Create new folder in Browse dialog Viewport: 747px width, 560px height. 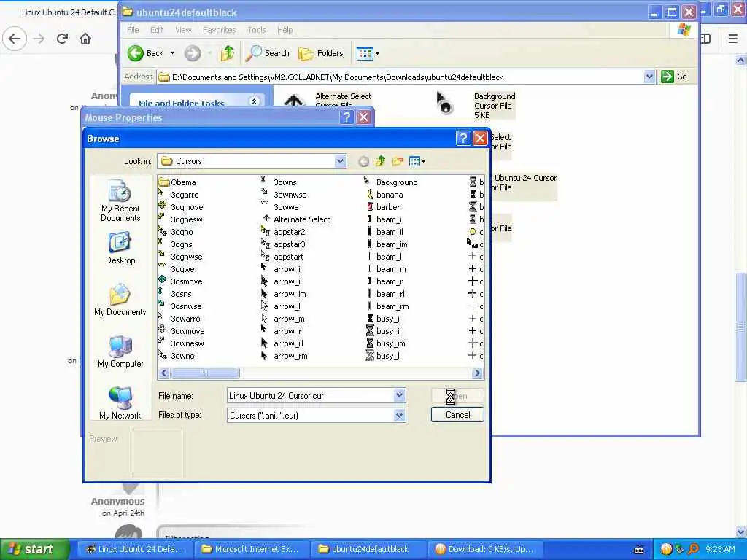pyautogui.click(x=398, y=161)
